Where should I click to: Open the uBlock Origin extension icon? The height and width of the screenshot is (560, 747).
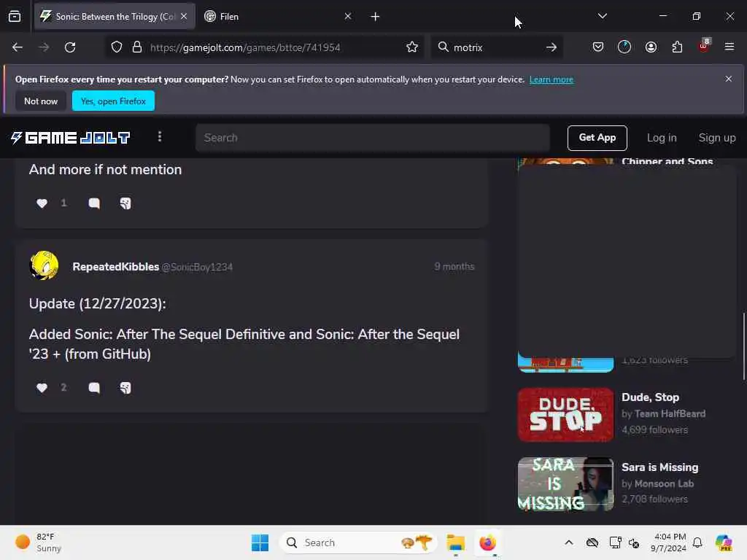(704, 46)
